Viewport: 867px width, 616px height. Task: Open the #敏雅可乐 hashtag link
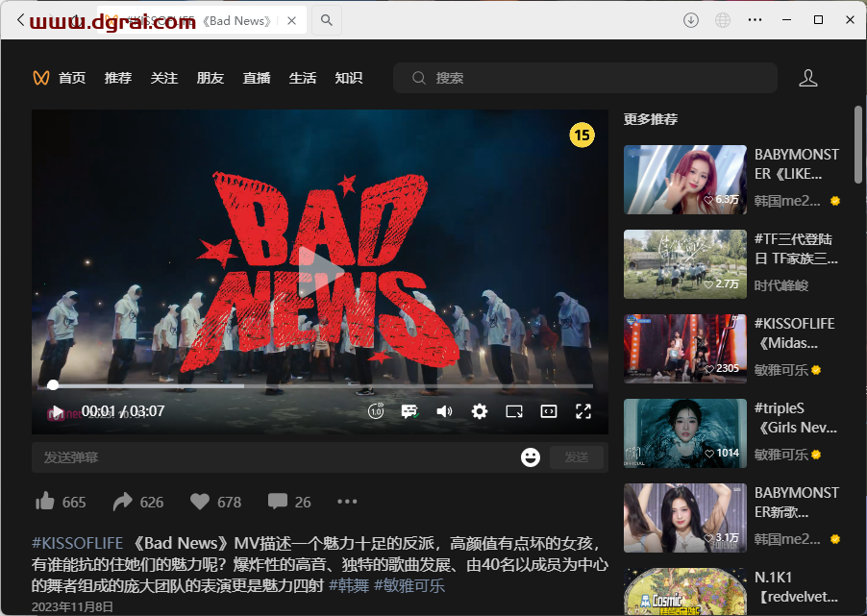point(409,585)
